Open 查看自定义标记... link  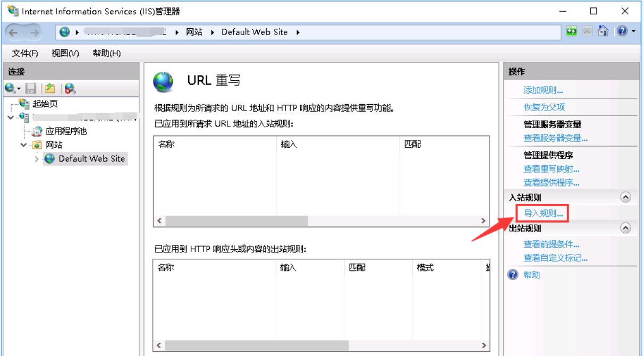tap(555, 258)
